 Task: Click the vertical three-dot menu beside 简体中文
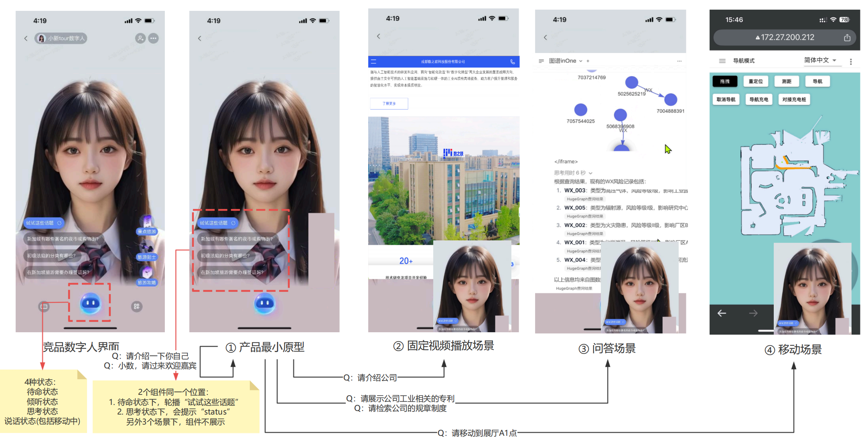point(851,61)
